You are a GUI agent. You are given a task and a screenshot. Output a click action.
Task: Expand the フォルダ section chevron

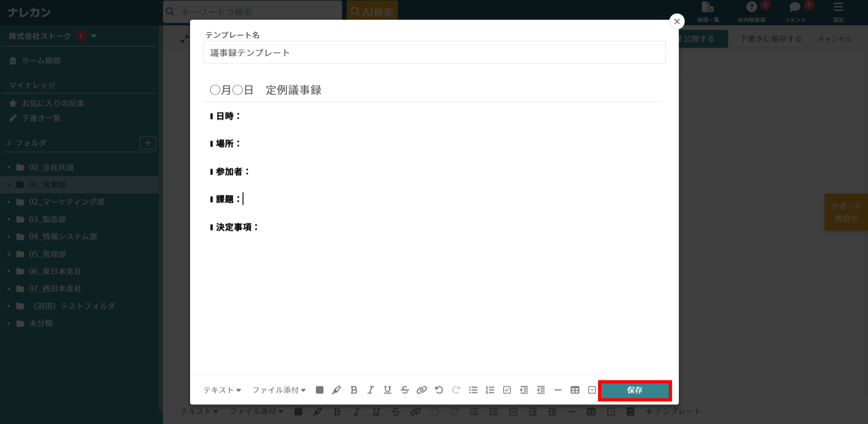pyautogui.click(x=9, y=143)
